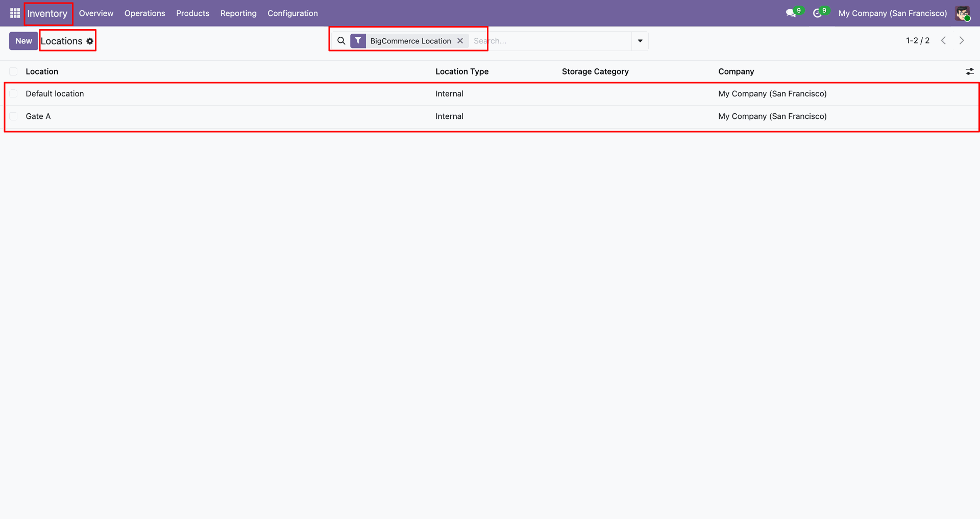This screenshot has width=980, height=519.
Task: Remove the BigCommerce Location filter
Action: pyautogui.click(x=460, y=41)
